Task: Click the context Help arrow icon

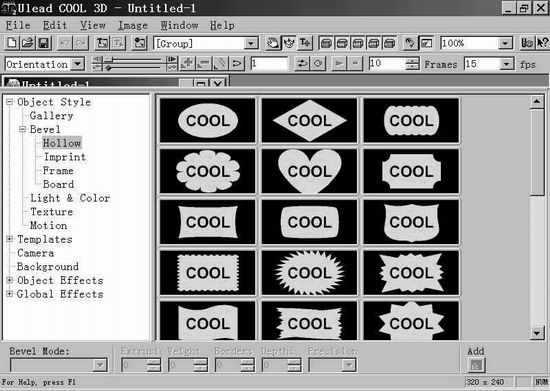Action: pyautogui.click(x=542, y=43)
